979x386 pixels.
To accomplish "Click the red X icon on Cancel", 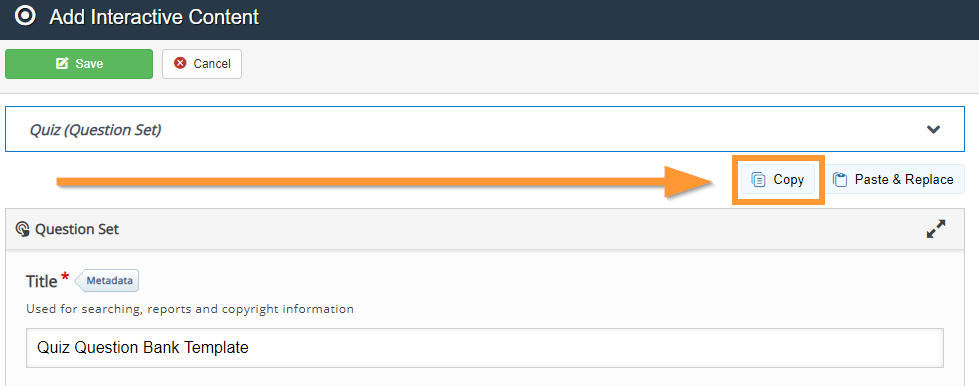I will (x=180, y=63).
